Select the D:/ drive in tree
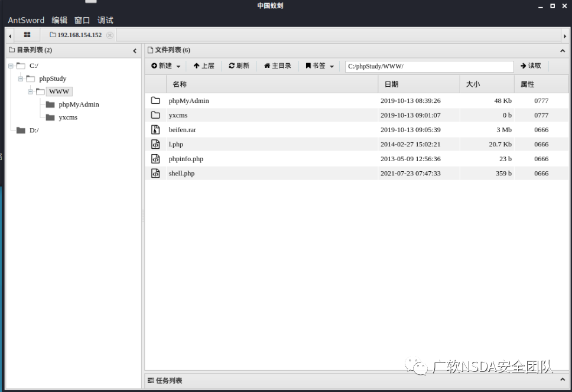Viewport: 572px width, 392px height. [x=34, y=130]
